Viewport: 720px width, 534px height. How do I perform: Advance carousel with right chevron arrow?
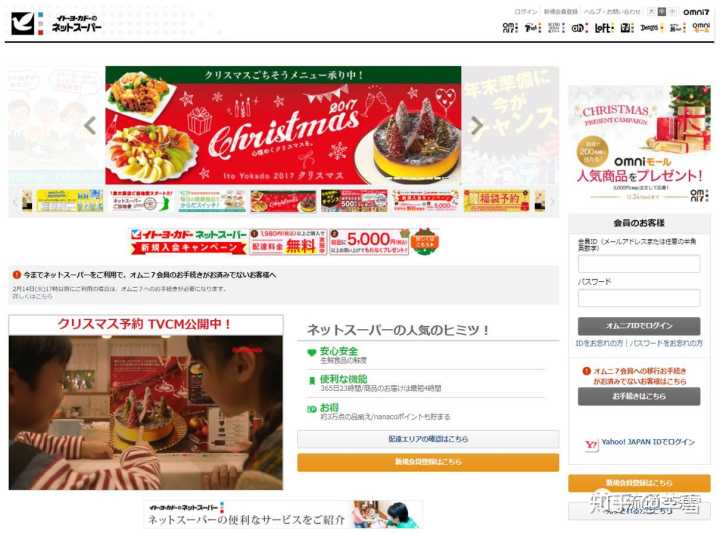pyautogui.click(x=478, y=125)
